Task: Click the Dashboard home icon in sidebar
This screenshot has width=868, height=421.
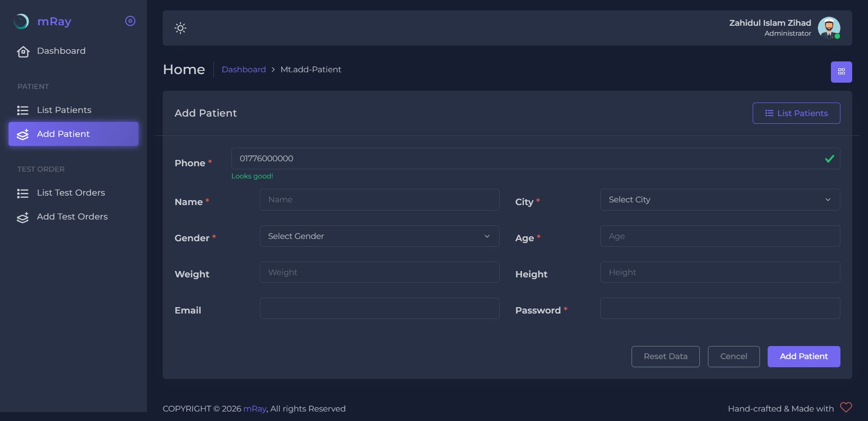Action: point(23,51)
